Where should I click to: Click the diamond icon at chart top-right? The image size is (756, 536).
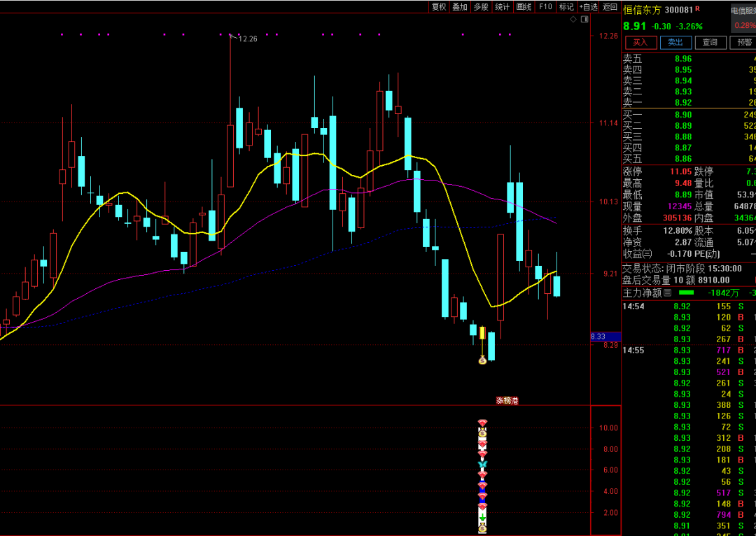[573, 20]
